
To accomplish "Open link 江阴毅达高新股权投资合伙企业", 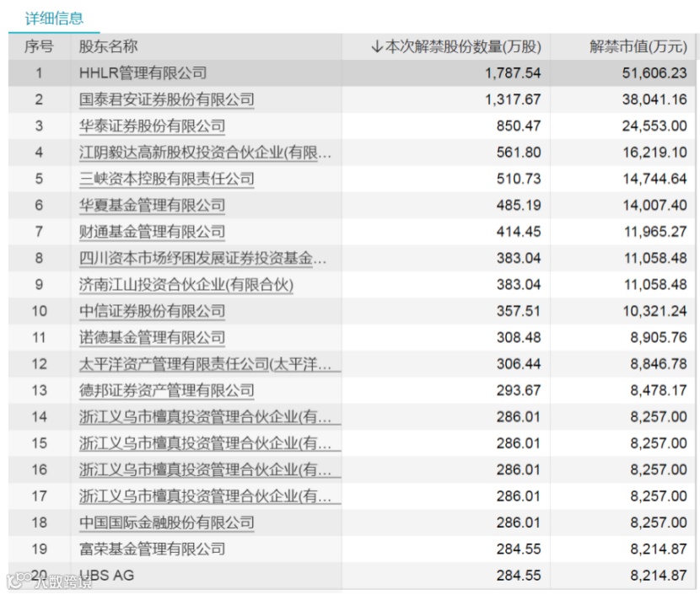I will pyautogui.click(x=205, y=153).
